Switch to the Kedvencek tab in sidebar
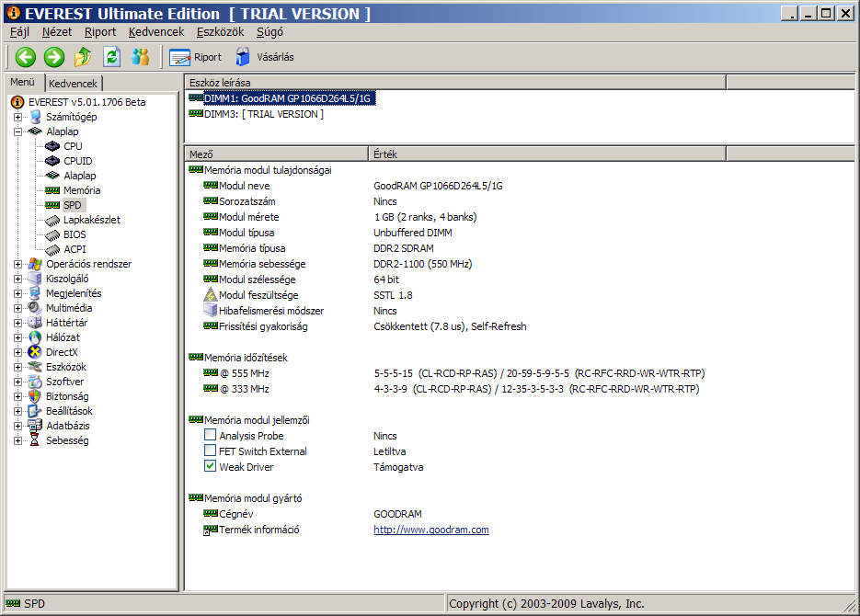Viewport: 860px width, 616px height. (x=73, y=84)
